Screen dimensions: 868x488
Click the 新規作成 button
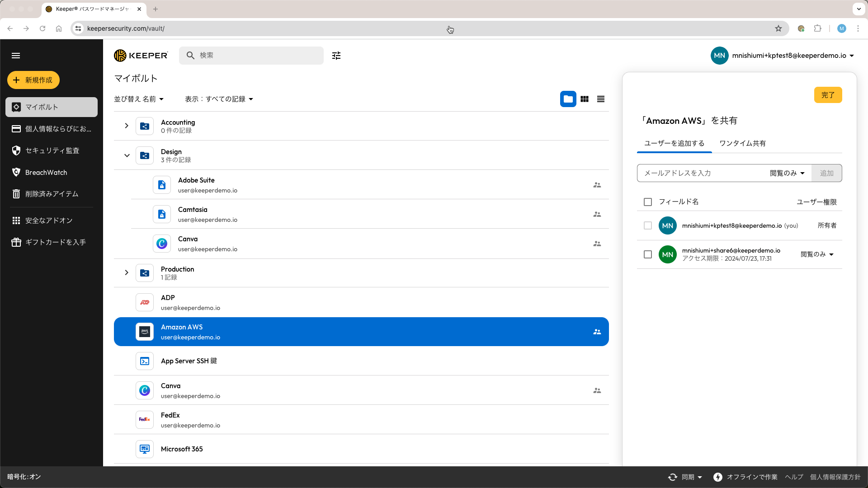coord(33,80)
